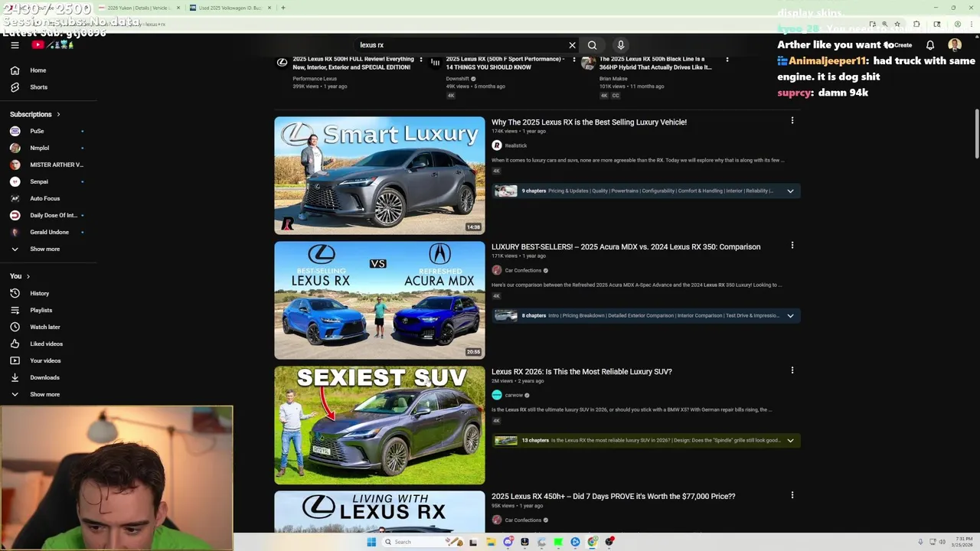Open more options for 'RX 500h Black Line' video
The height and width of the screenshot is (551, 980).
[x=727, y=59]
